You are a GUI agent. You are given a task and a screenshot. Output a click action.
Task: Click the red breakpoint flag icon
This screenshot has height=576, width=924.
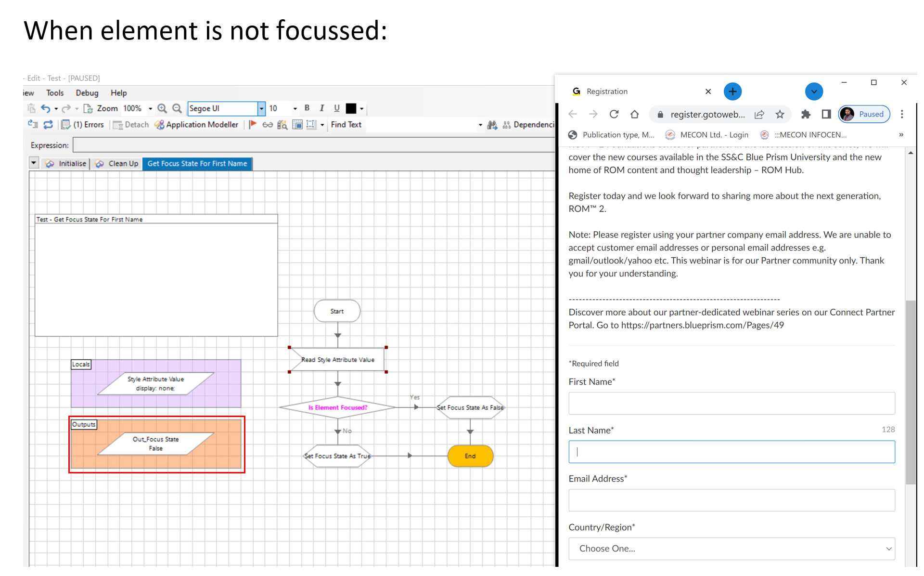[x=253, y=124]
